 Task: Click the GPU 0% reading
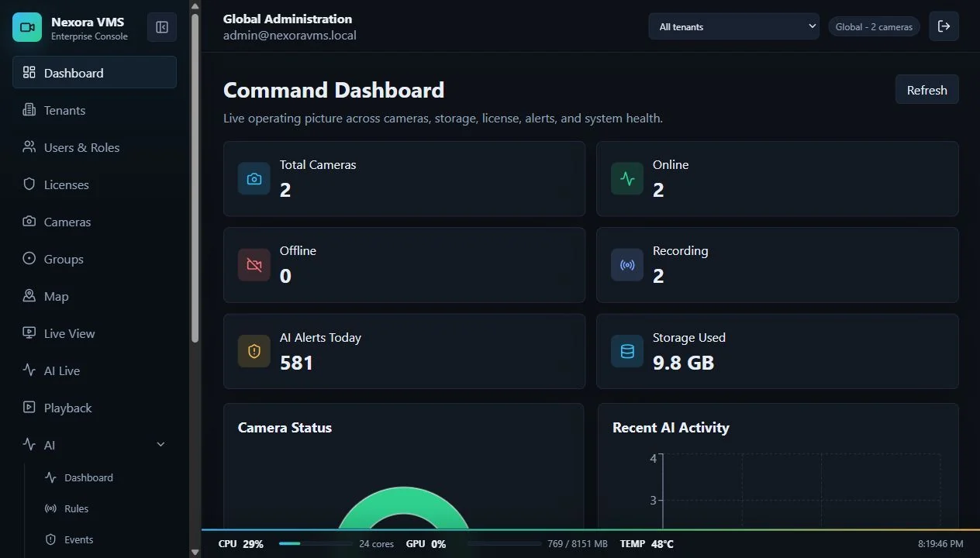click(426, 544)
